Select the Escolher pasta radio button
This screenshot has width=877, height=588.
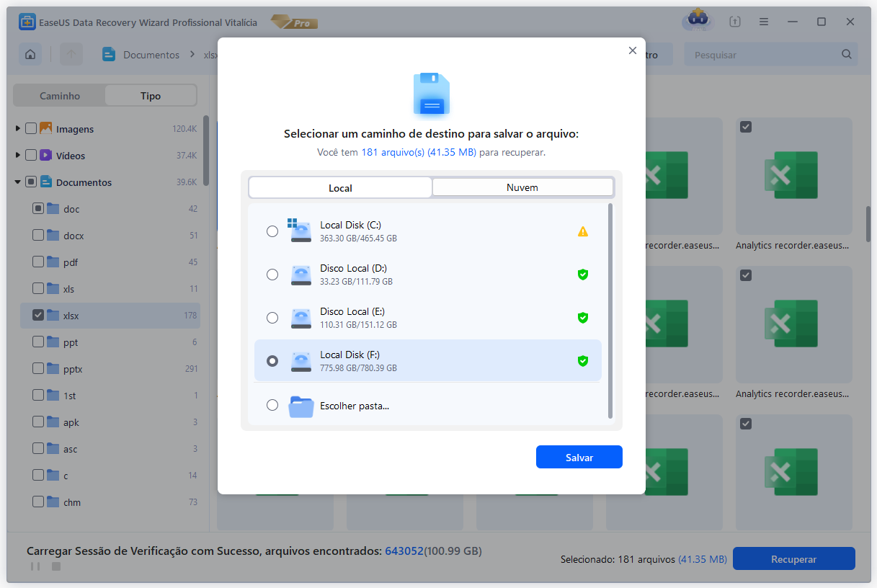click(272, 405)
